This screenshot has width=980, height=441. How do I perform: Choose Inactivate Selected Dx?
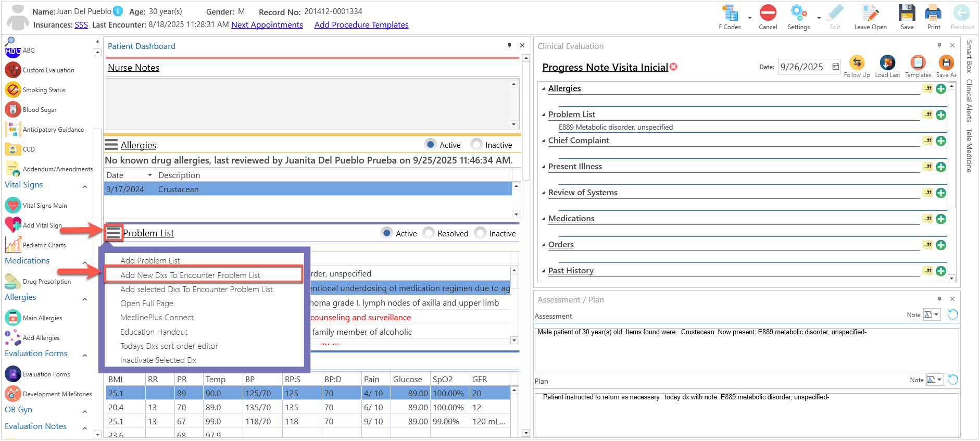(158, 360)
